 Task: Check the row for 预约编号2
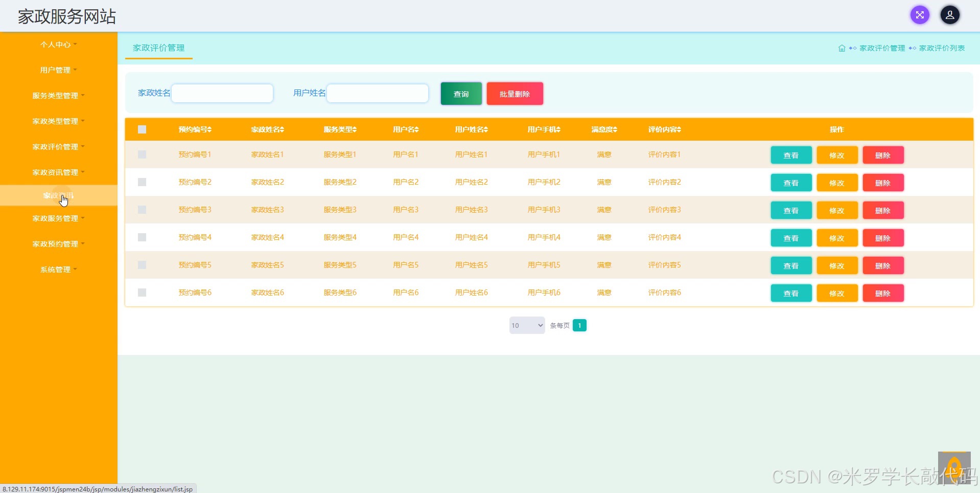pyautogui.click(x=142, y=182)
